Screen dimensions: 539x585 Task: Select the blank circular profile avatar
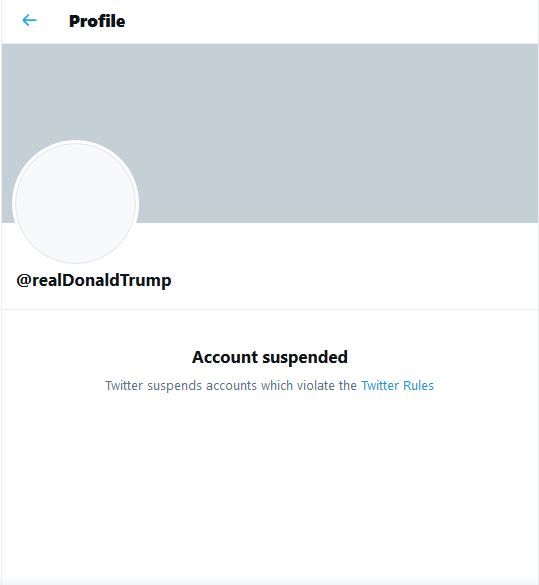pyautogui.click(x=76, y=202)
